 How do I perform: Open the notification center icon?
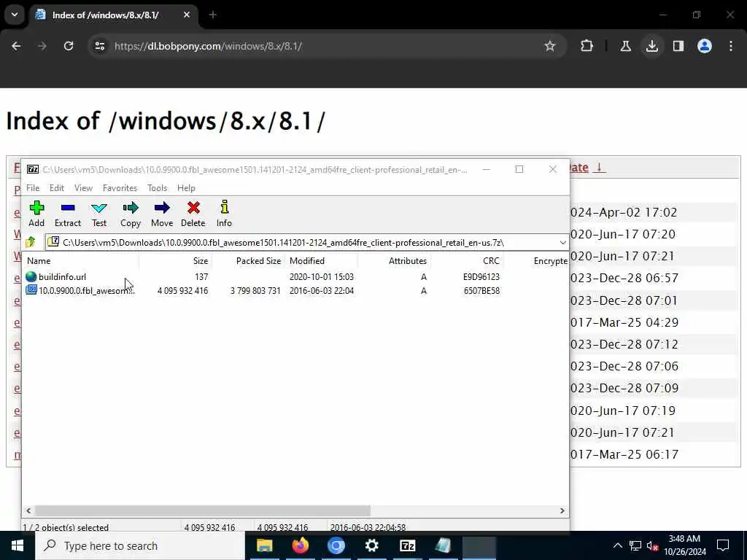[723, 545]
